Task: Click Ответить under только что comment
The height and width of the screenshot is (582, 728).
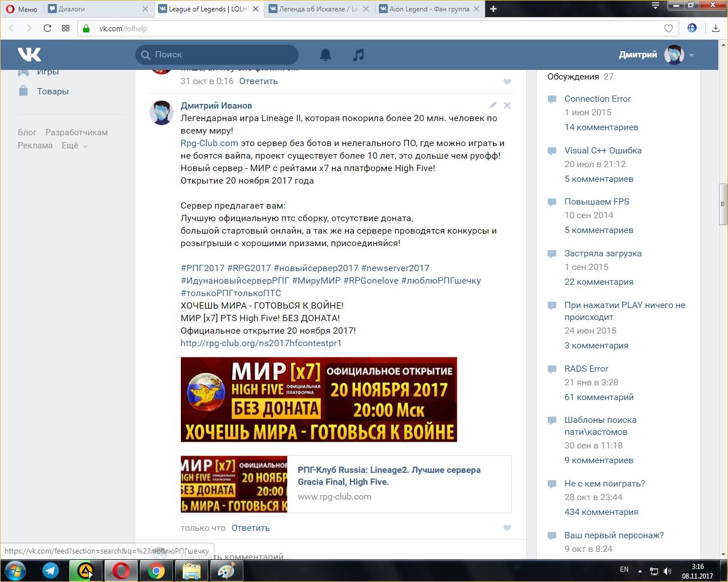Action: tap(250, 528)
